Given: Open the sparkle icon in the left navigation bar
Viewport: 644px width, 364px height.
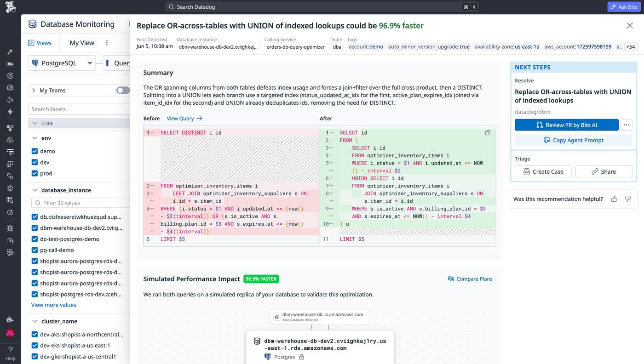Looking at the screenshot, I should coord(10,51).
